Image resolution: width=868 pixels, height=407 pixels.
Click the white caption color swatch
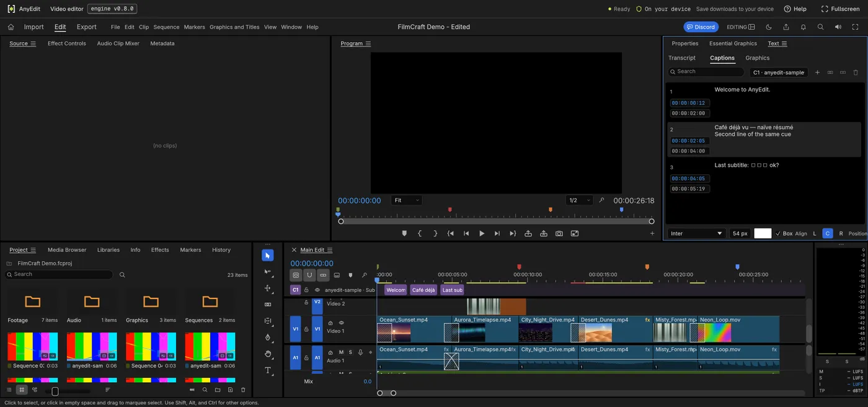(763, 233)
